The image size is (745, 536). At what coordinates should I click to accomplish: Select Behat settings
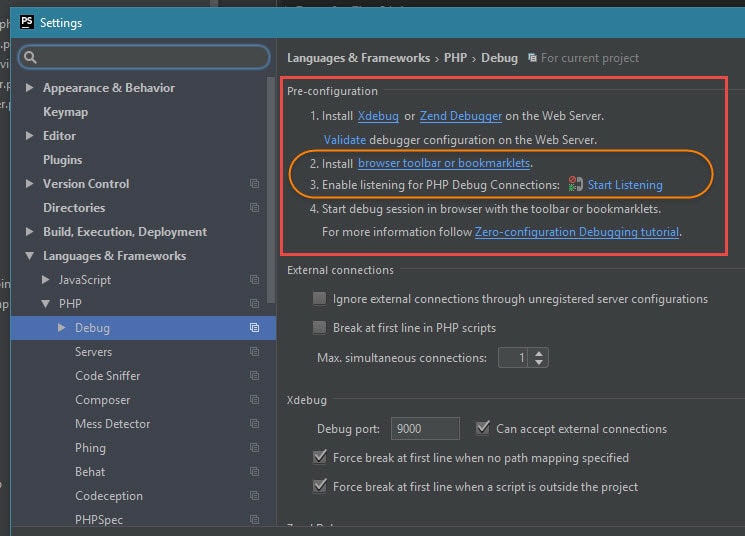tap(90, 472)
